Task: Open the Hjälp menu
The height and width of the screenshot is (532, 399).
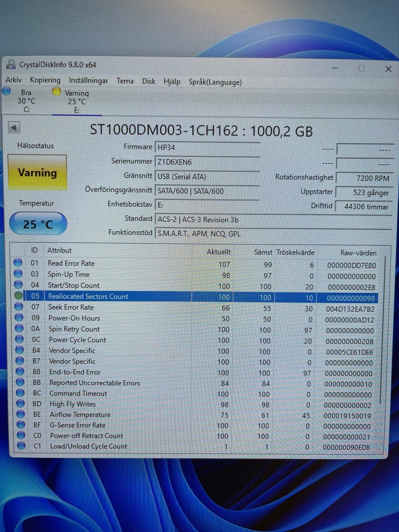Action: [172, 81]
